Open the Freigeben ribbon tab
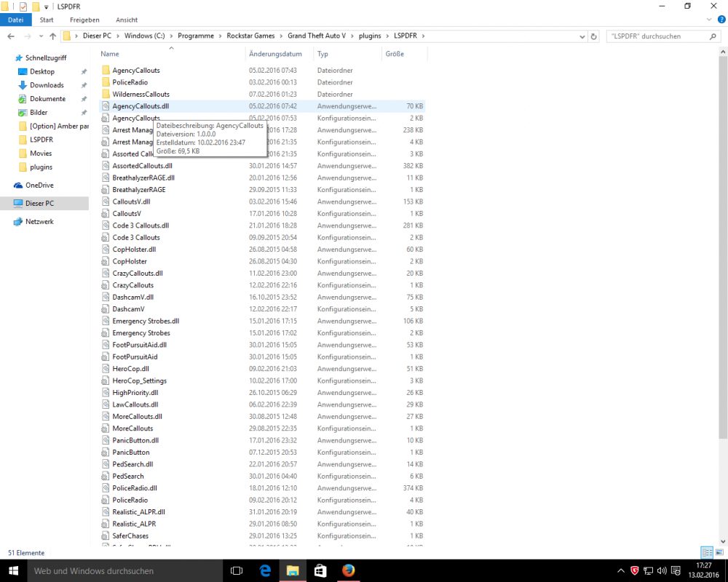 pyautogui.click(x=84, y=20)
